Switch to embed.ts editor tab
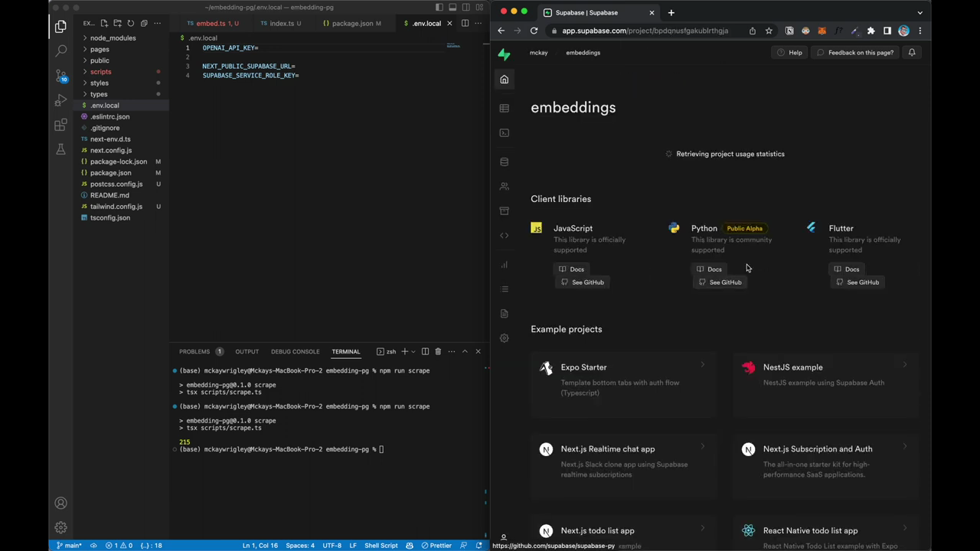 click(x=211, y=24)
